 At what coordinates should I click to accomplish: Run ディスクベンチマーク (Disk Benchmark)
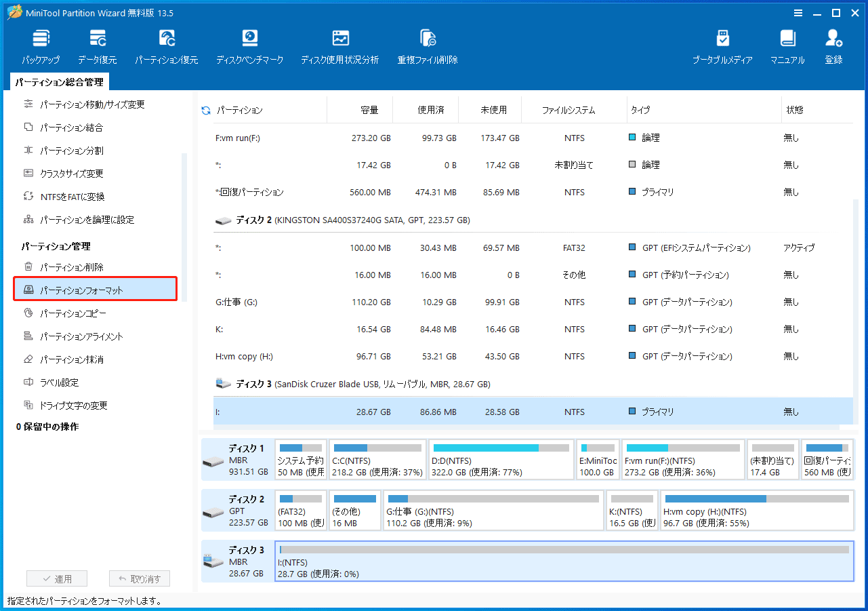(x=249, y=45)
